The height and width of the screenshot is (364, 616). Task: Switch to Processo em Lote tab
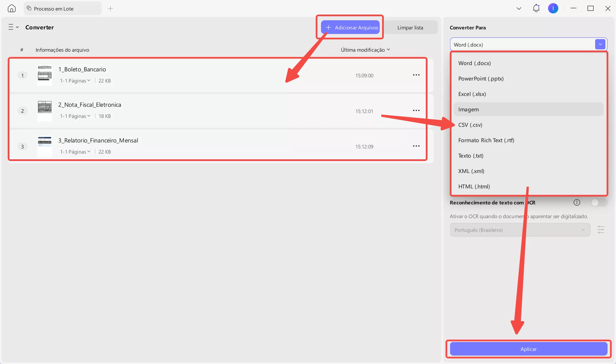click(63, 9)
